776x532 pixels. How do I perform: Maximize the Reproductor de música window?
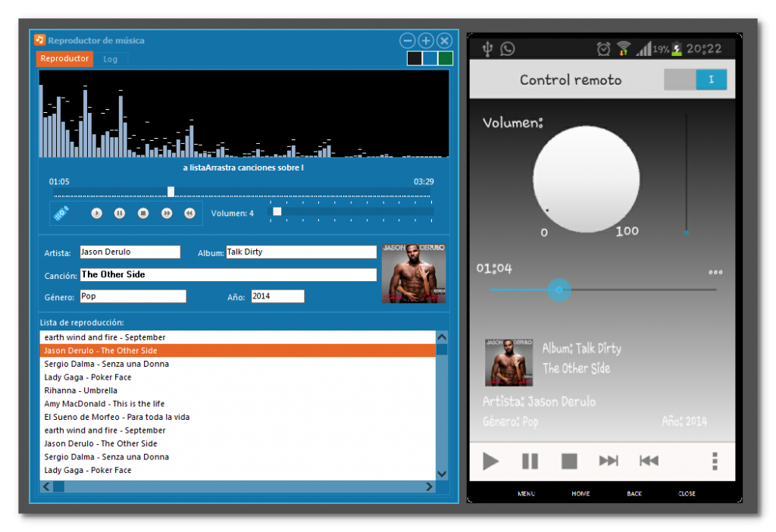pyautogui.click(x=426, y=41)
